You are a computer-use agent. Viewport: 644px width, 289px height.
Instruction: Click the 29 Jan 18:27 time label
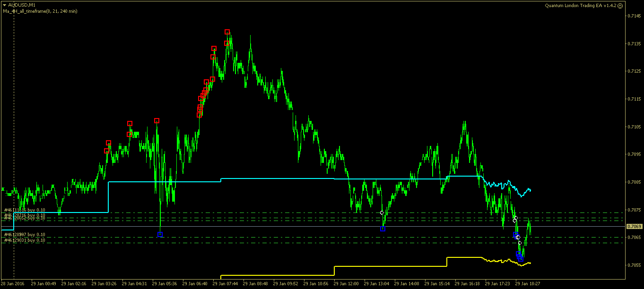click(528, 284)
